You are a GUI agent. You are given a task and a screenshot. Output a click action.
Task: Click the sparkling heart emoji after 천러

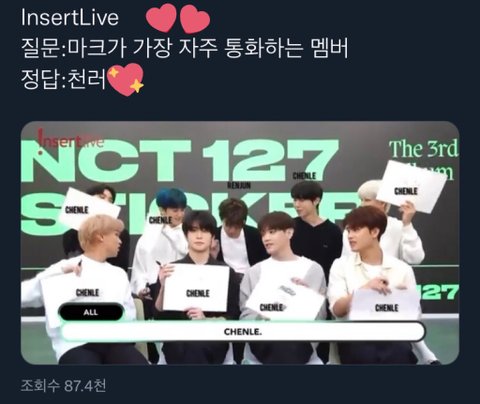pos(126,80)
